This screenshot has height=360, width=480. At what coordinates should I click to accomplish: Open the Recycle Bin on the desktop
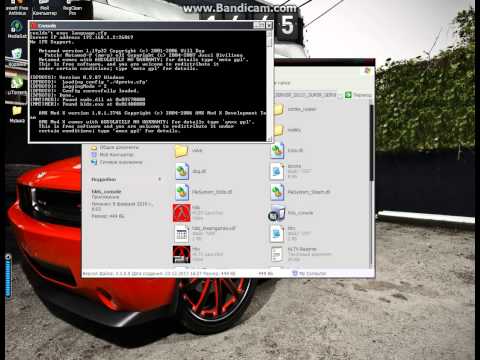click(x=17, y=57)
